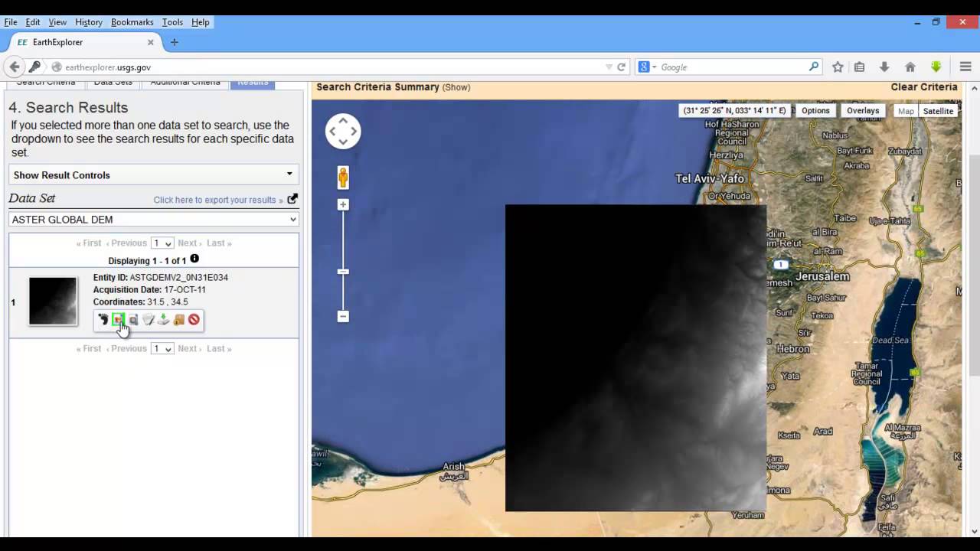980x551 pixels.
Task: Zoom out the map with minus button
Action: point(343,316)
